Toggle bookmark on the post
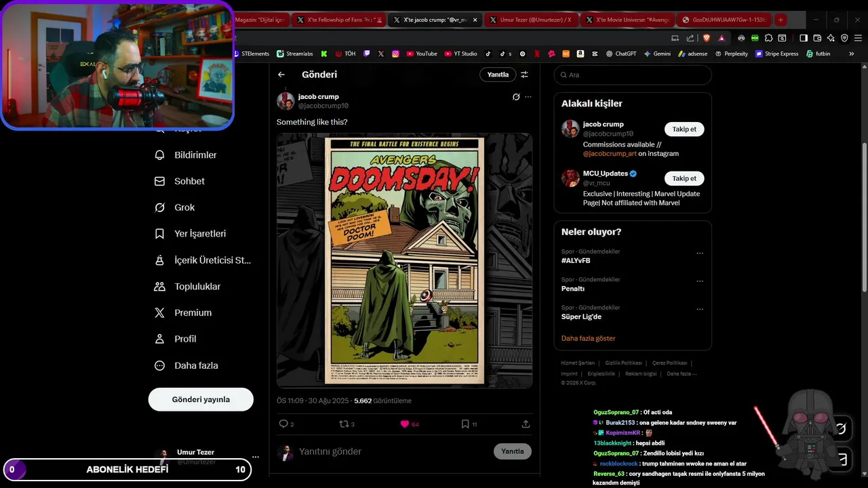Viewport: 868px width, 488px height. coord(465,424)
